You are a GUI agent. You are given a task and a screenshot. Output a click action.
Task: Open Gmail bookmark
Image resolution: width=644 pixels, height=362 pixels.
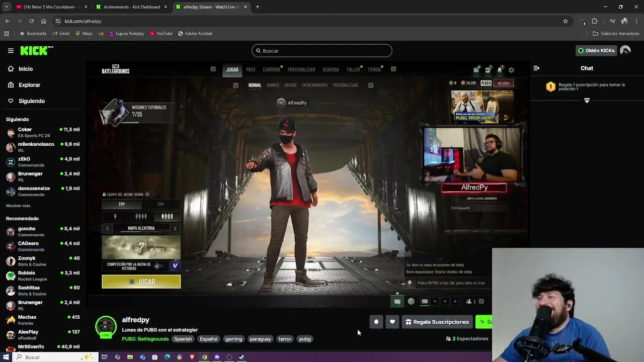(61, 34)
